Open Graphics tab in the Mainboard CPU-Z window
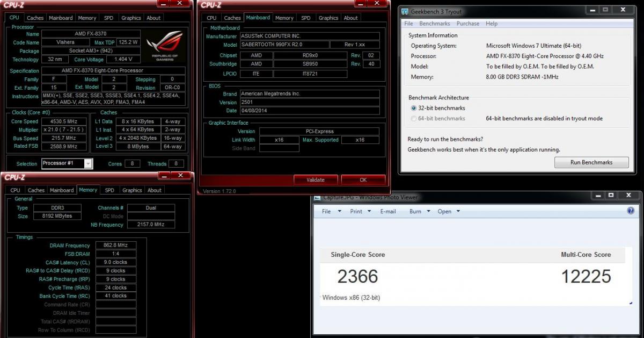The height and width of the screenshot is (338, 644). point(328,18)
